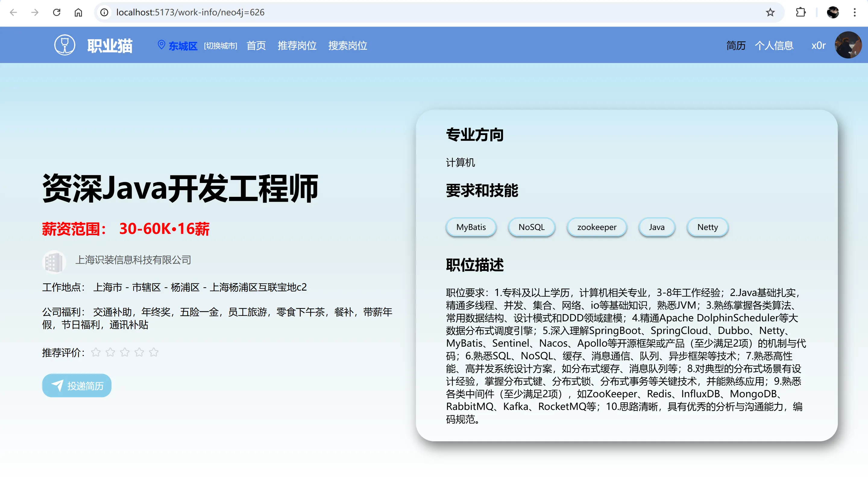Open the browser extensions puzzle icon
868x488 pixels.
point(800,12)
